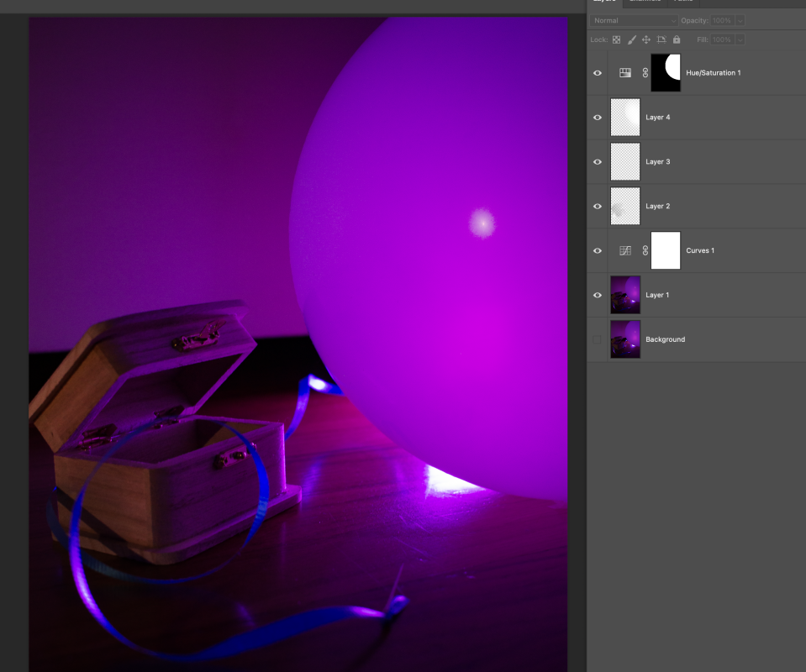Hide the Curves 1 adjustment layer
806x672 pixels.
(x=598, y=250)
